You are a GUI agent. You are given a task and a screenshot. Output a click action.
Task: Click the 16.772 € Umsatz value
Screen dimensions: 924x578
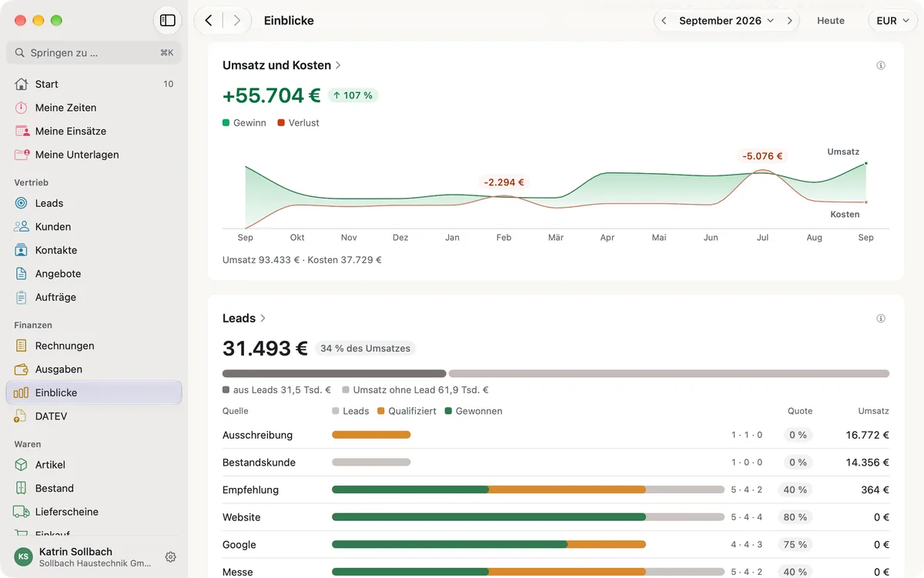(x=867, y=435)
